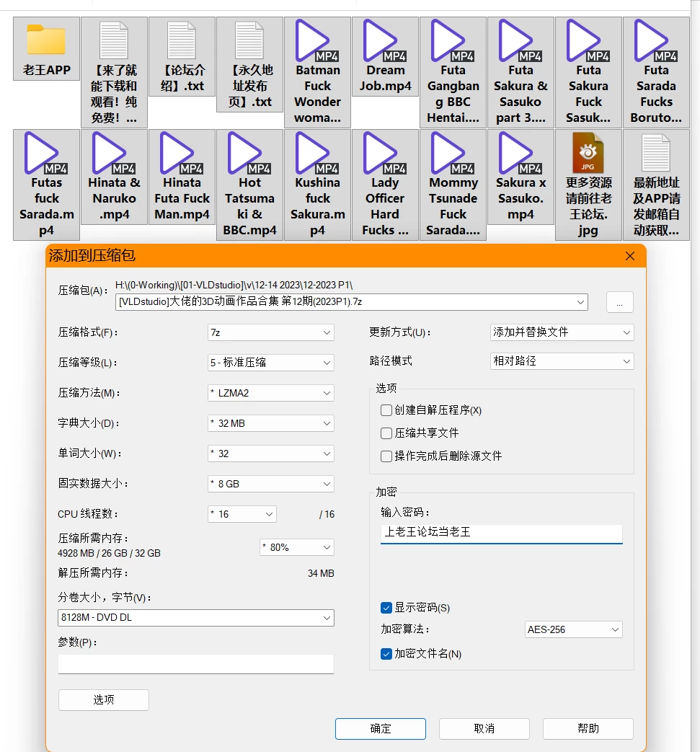
Task: Select the Dream Job.mp4 video icon
Action: (x=386, y=56)
